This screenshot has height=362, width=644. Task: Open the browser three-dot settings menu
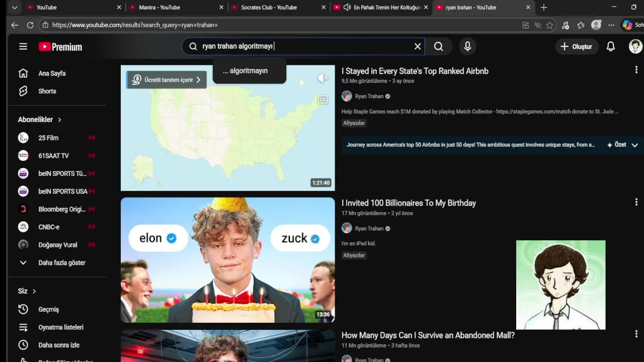click(x=611, y=25)
